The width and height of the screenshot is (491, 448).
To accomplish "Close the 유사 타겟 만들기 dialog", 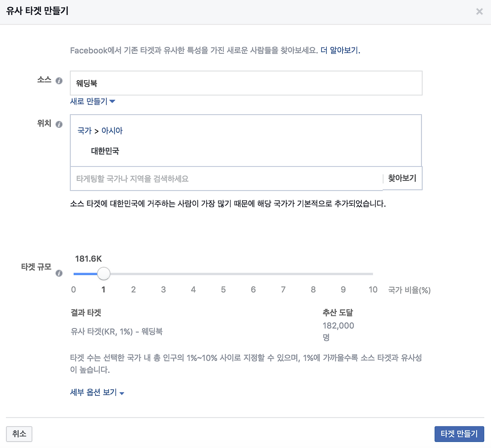I will 479,12.
